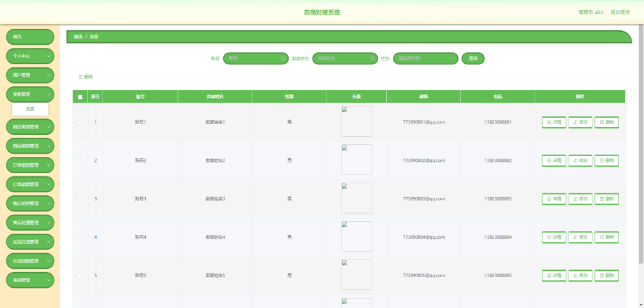Click the avatar thumbnail in row 账号5
This screenshot has height=308, width=644.
(357, 275)
